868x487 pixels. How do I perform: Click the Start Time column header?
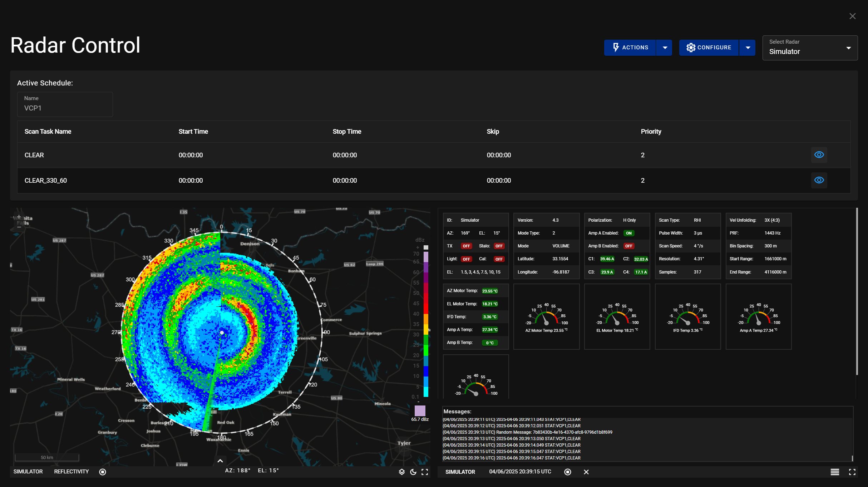click(x=193, y=132)
